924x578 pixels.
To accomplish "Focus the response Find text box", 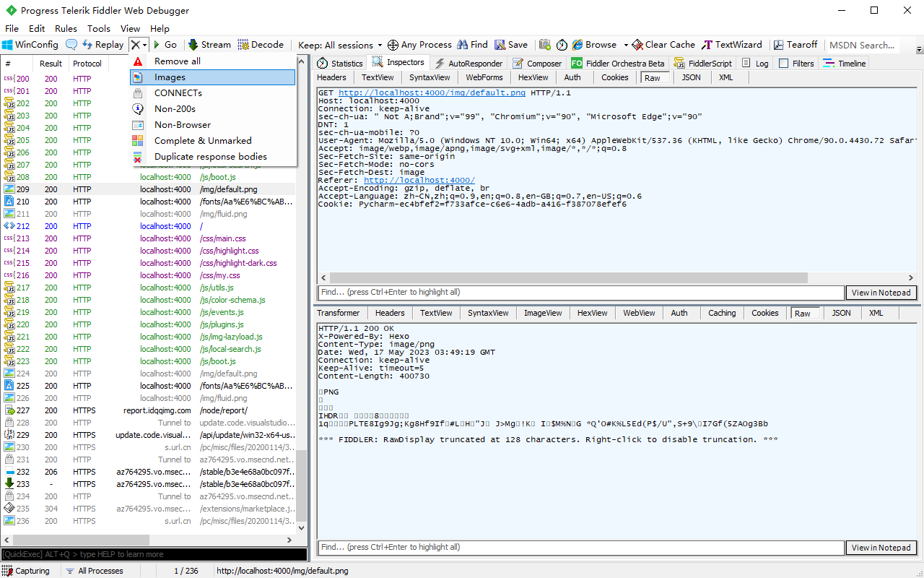I will (581, 548).
